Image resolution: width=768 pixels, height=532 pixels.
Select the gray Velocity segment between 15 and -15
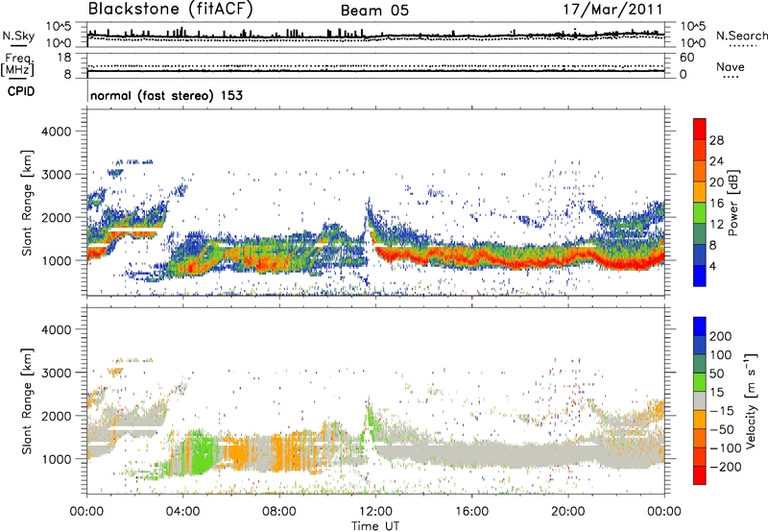click(x=700, y=400)
